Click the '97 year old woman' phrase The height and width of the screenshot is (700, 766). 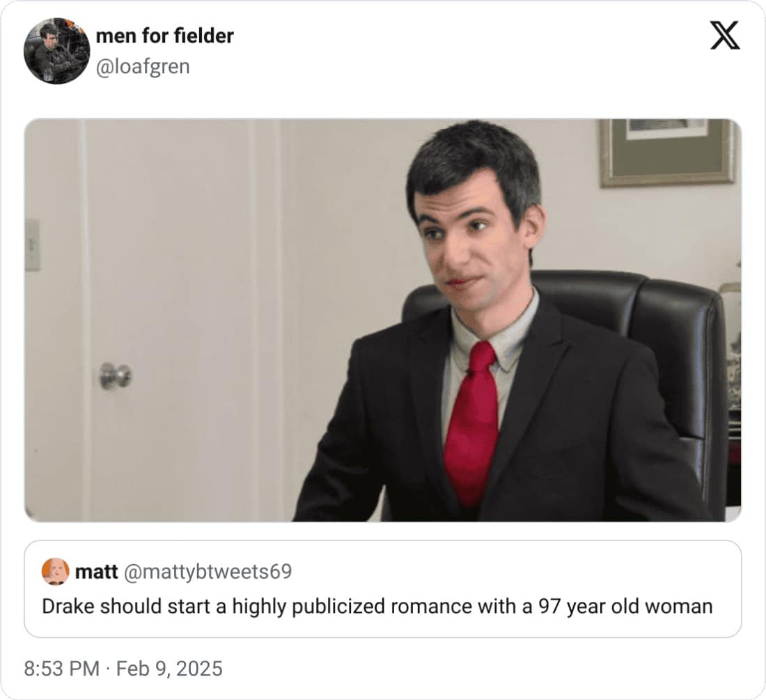coord(626,606)
